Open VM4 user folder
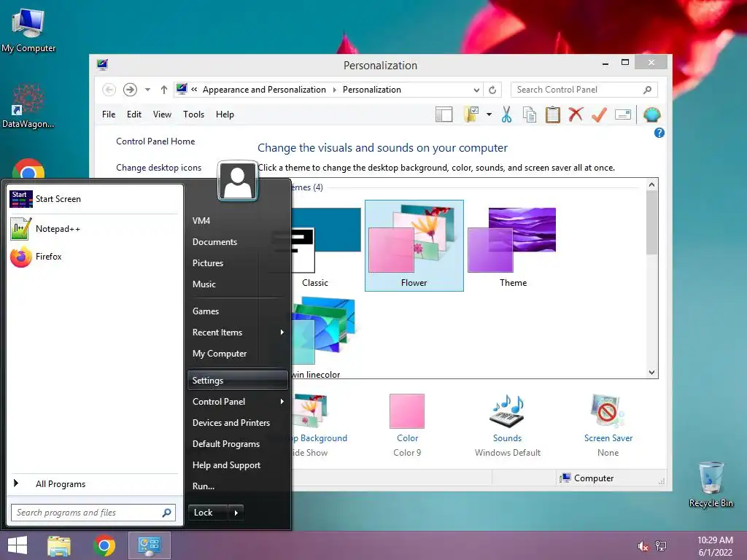 click(237, 221)
